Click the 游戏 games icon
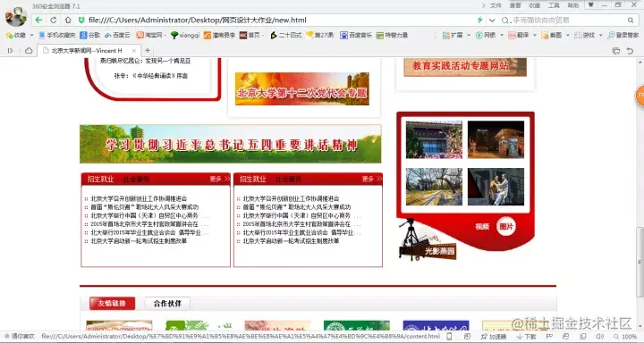The width and height of the screenshot is (644, 343). [x=584, y=36]
